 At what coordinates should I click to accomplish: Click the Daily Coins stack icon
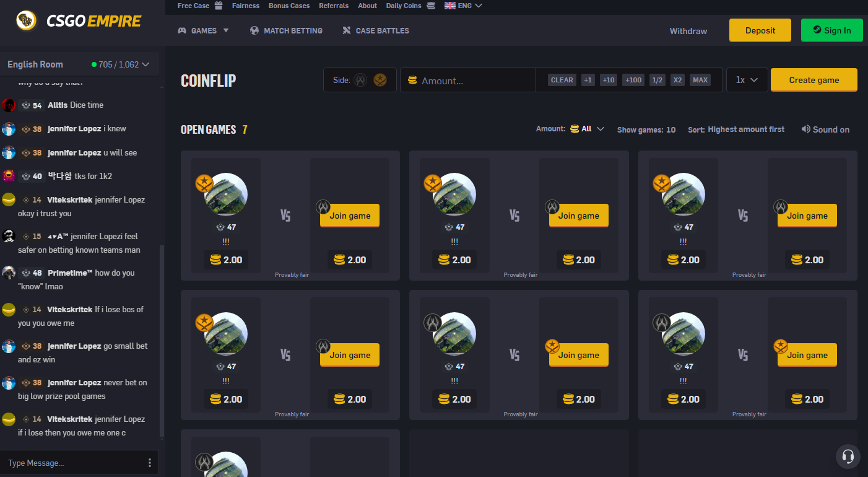click(x=430, y=6)
